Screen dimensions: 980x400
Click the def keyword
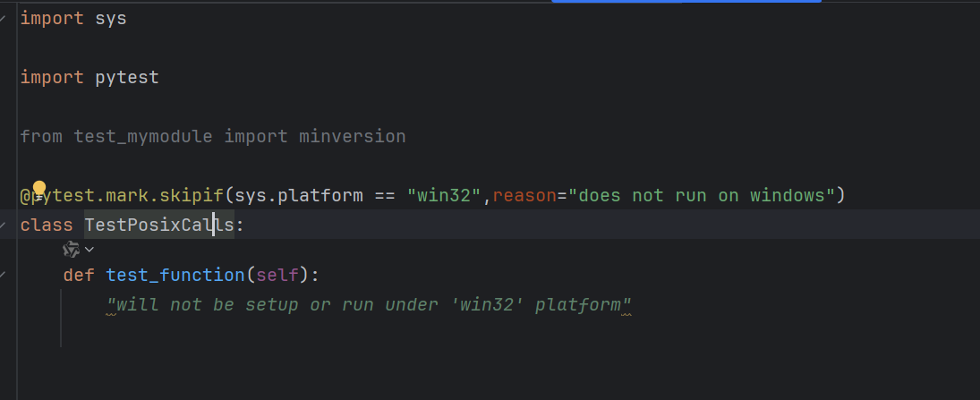click(x=79, y=275)
